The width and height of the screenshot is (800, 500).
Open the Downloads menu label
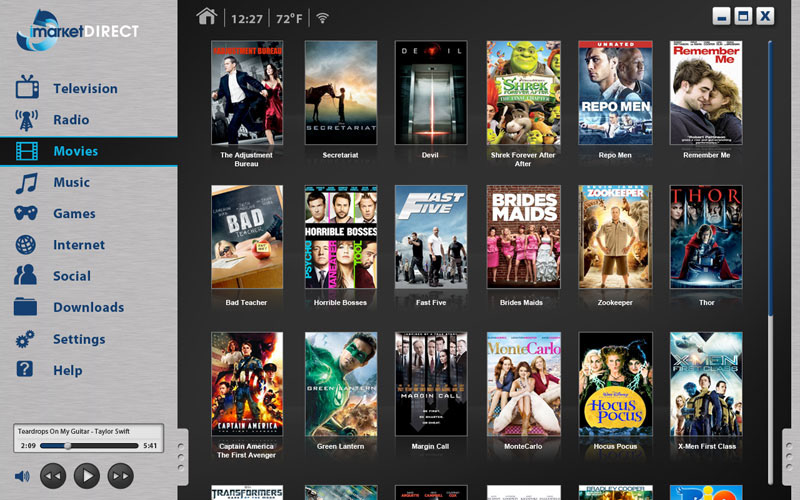(89, 307)
